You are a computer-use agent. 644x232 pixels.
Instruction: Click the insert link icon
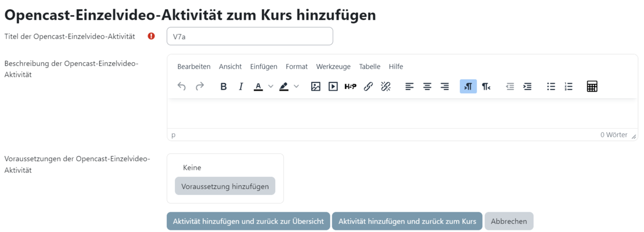coord(368,86)
